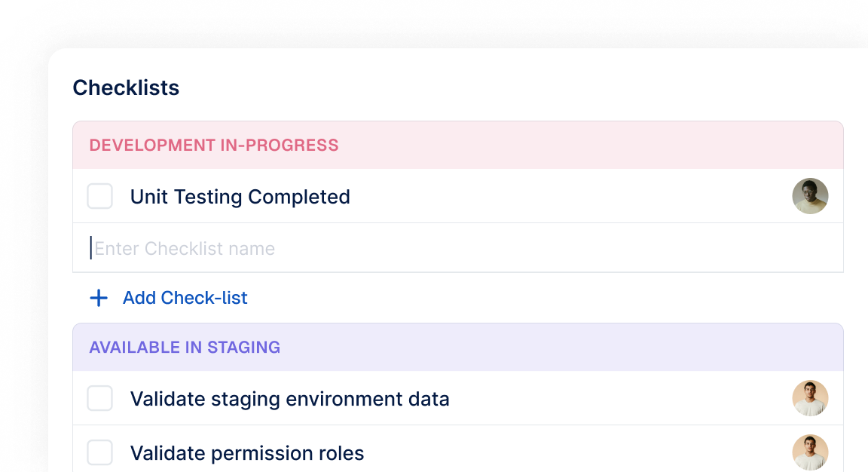The height and width of the screenshot is (472, 868).
Task: Click blank space in staging environment data row
Action: pyautogui.click(x=618, y=399)
